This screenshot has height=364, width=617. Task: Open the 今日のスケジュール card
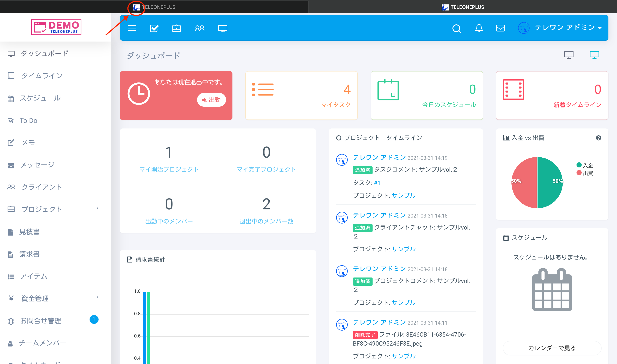click(x=427, y=95)
